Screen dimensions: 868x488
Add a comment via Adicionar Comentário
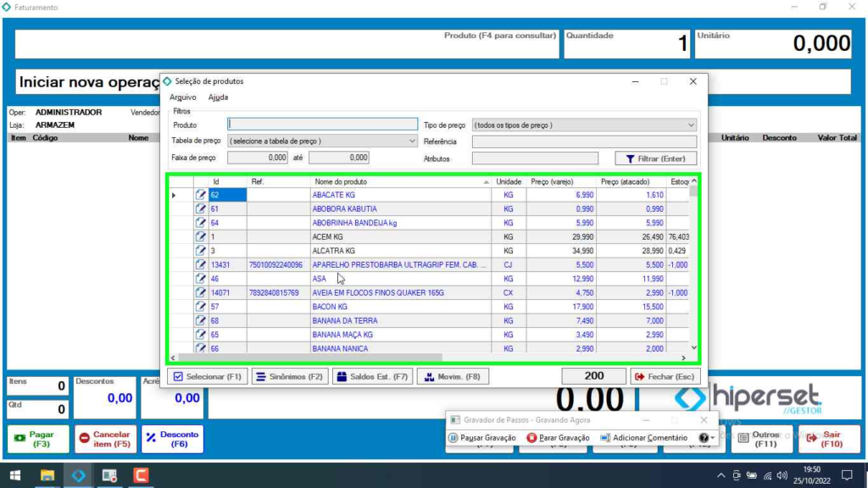(643, 438)
